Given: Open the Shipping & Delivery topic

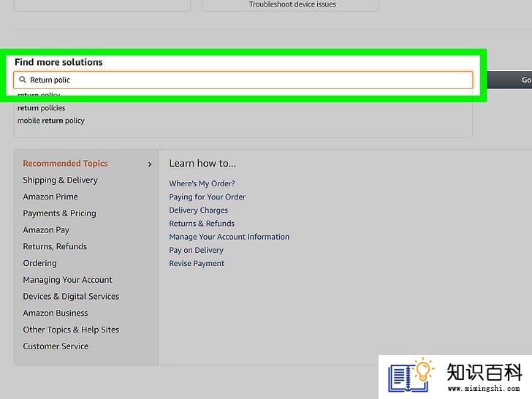Looking at the screenshot, I should [60, 180].
